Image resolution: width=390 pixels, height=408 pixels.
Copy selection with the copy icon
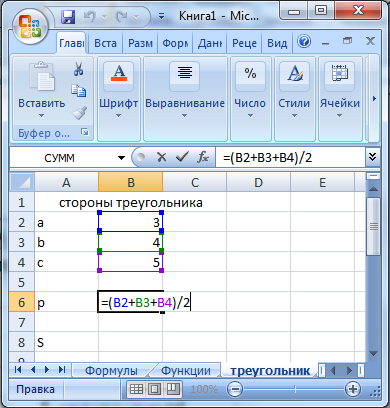(x=79, y=91)
